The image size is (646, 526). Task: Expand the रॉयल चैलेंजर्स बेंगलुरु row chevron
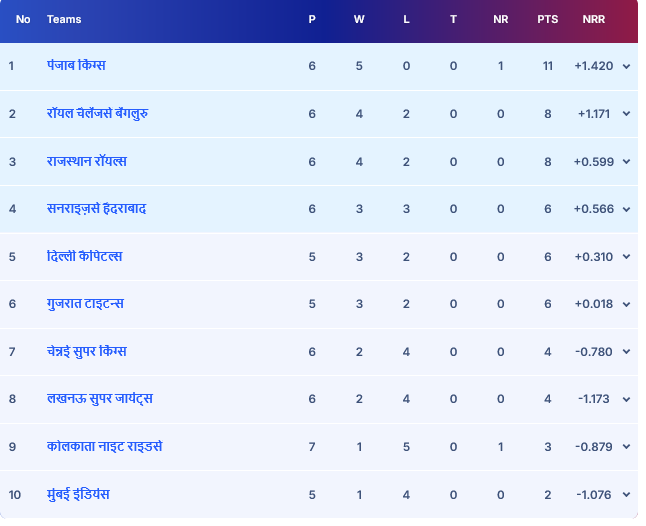click(x=626, y=114)
